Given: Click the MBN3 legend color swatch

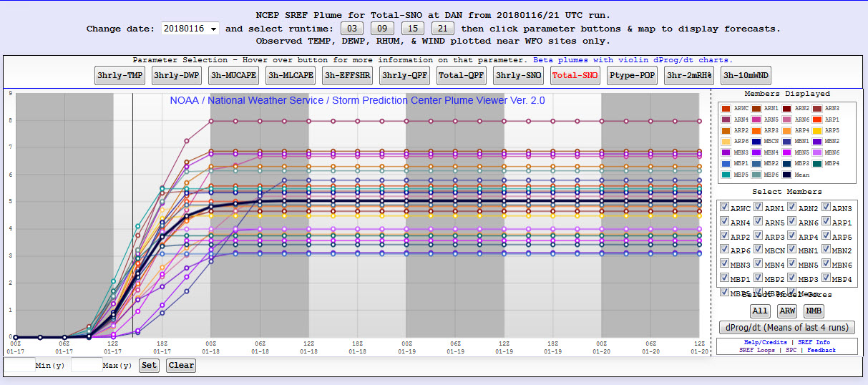Looking at the screenshot, I should tap(726, 152).
